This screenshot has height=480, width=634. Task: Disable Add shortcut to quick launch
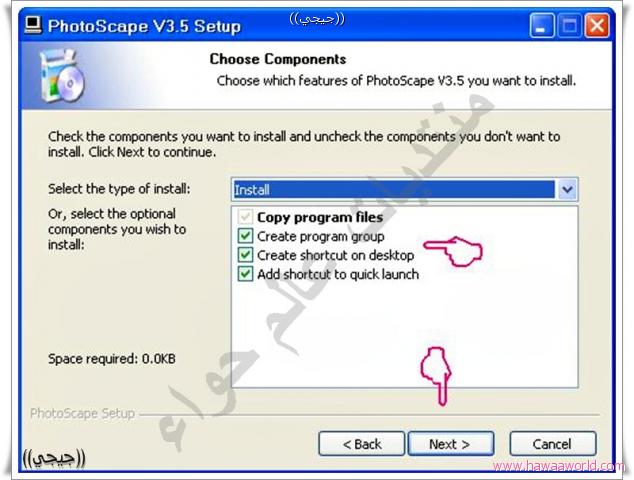(245, 274)
